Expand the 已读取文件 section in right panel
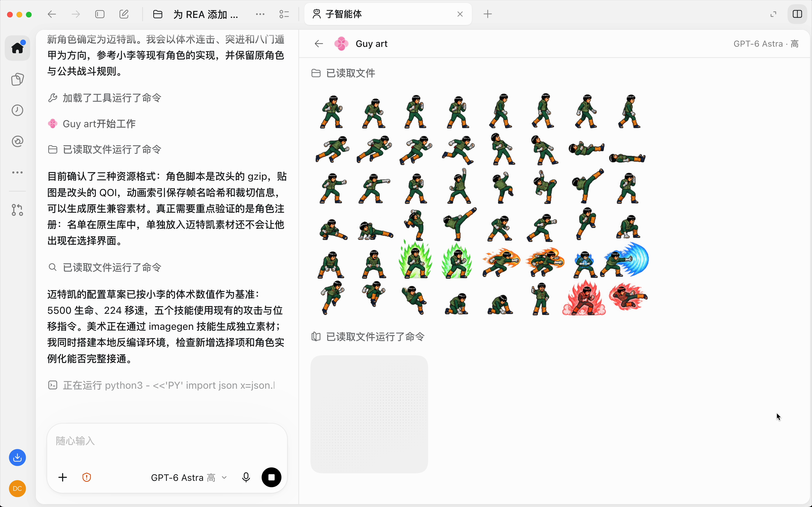 [x=343, y=73]
